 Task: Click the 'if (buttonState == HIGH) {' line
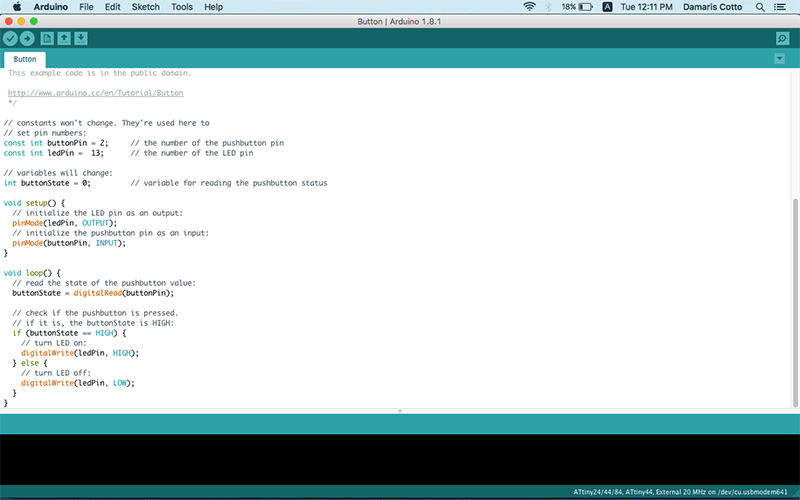(69, 333)
